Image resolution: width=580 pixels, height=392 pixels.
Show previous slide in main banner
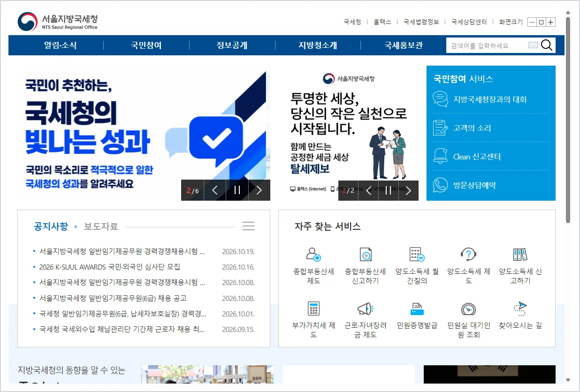point(215,190)
